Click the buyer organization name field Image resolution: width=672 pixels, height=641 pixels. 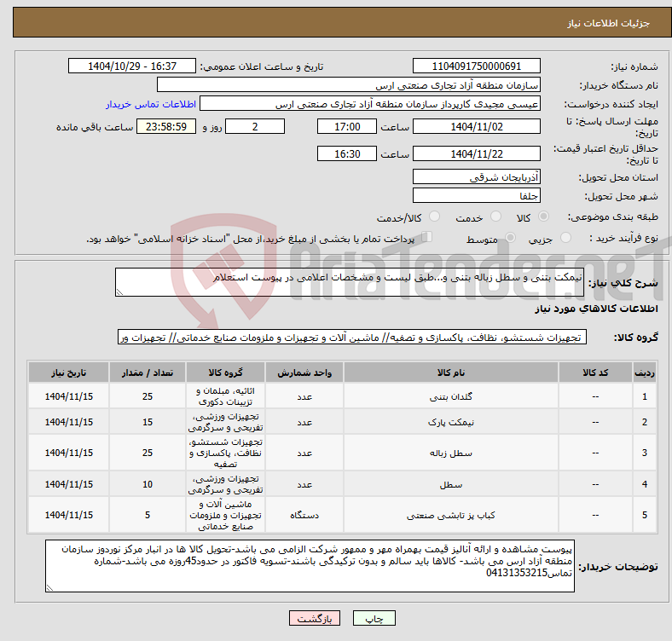349,85
